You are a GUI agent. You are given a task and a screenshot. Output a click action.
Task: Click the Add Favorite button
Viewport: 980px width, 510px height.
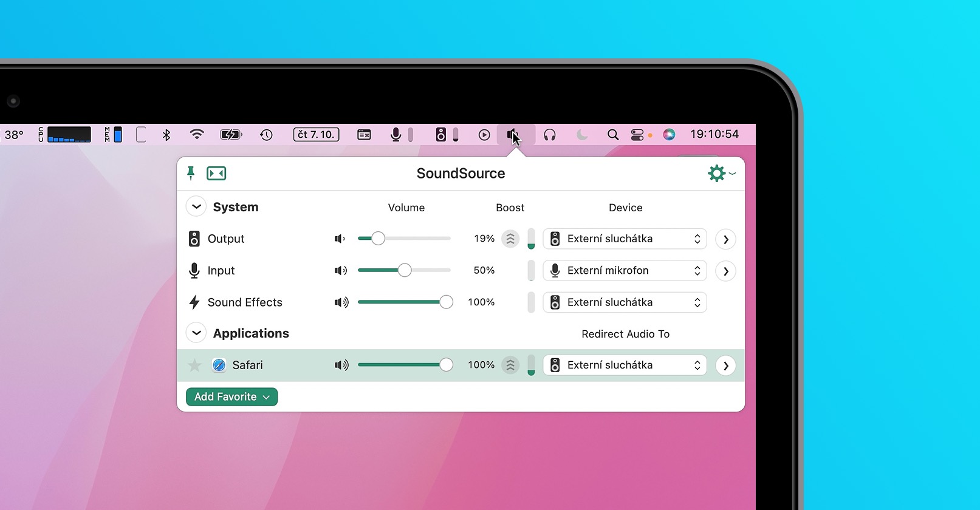[231, 396]
